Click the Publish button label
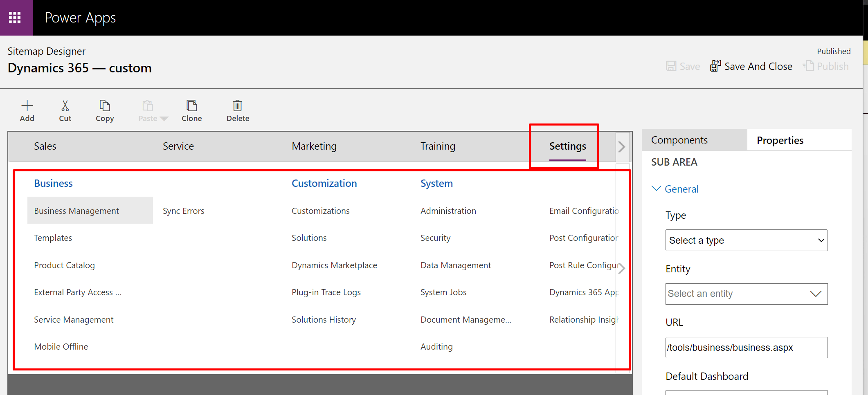The height and width of the screenshot is (395, 868). [x=833, y=66]
